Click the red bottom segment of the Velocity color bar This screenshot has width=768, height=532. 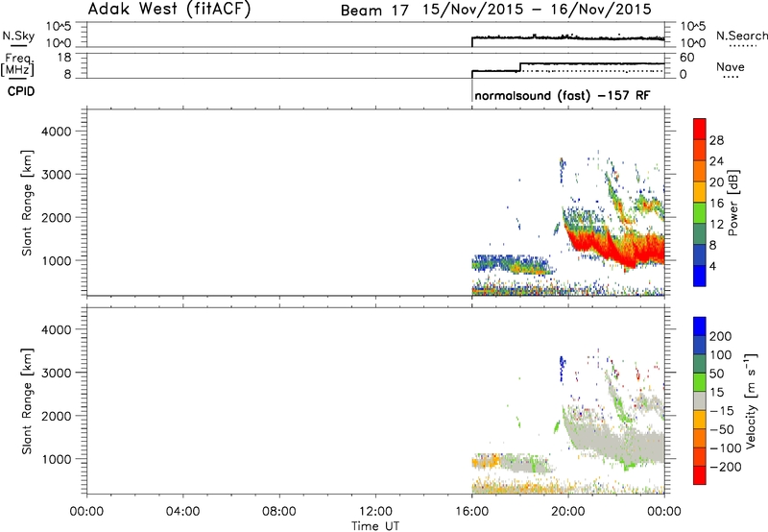700,475
